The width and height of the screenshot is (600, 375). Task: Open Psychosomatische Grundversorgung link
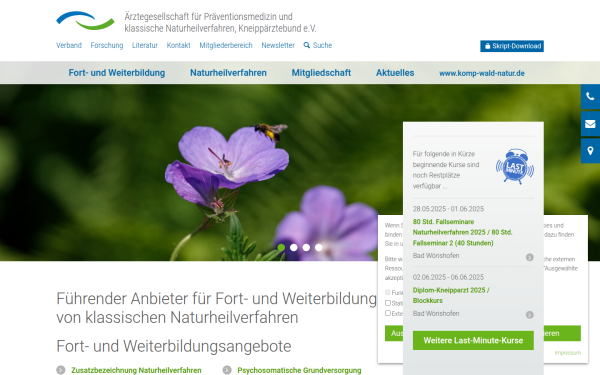tap(299, 370)
